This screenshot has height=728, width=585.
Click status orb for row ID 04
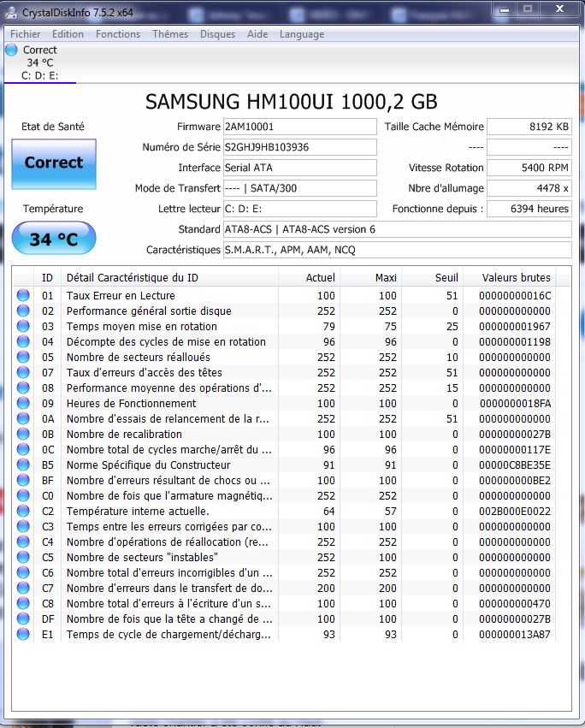[x=23, y=341]
